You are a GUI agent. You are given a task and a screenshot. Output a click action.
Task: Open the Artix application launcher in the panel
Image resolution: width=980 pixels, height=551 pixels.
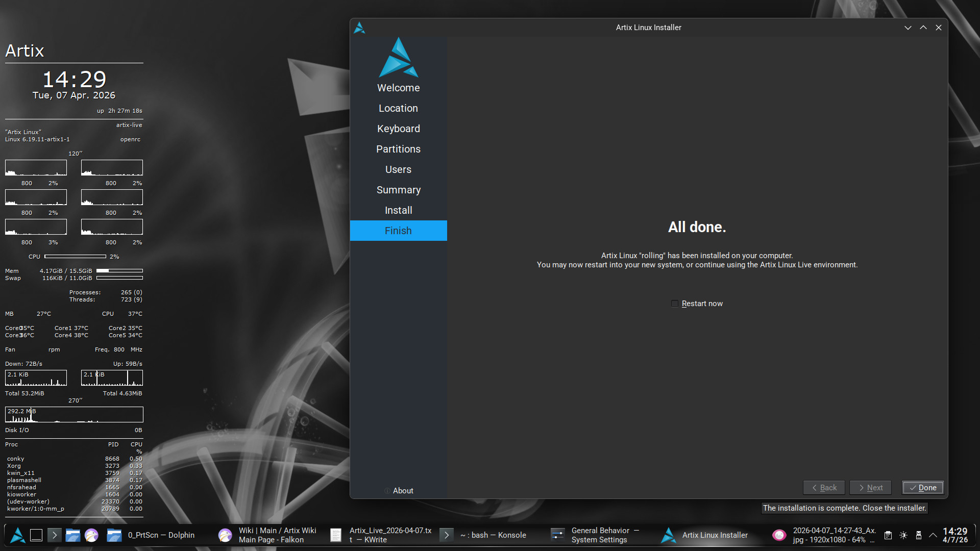click(x=18, y=535)
